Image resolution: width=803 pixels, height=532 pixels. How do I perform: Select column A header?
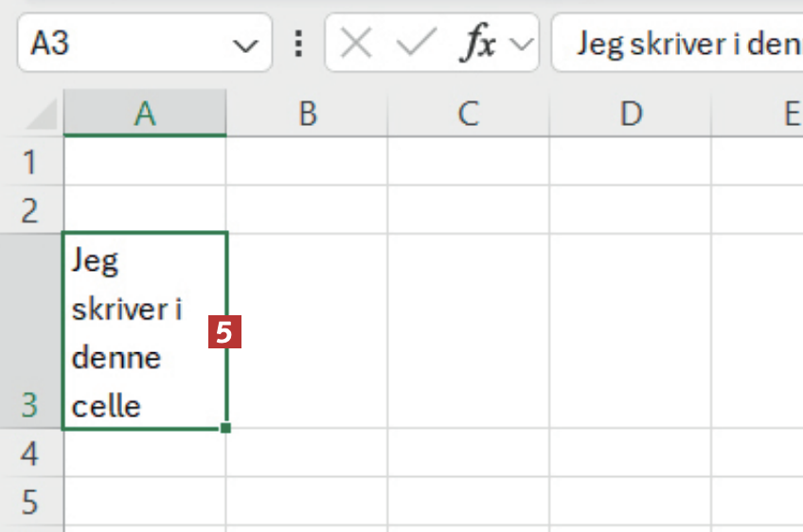click(x=145, y=114)
